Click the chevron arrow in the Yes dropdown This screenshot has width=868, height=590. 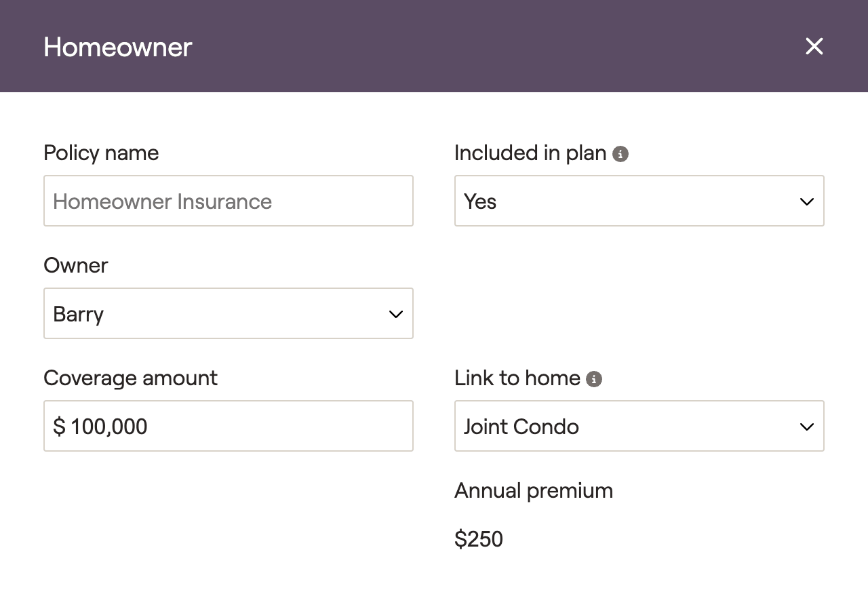806,201
